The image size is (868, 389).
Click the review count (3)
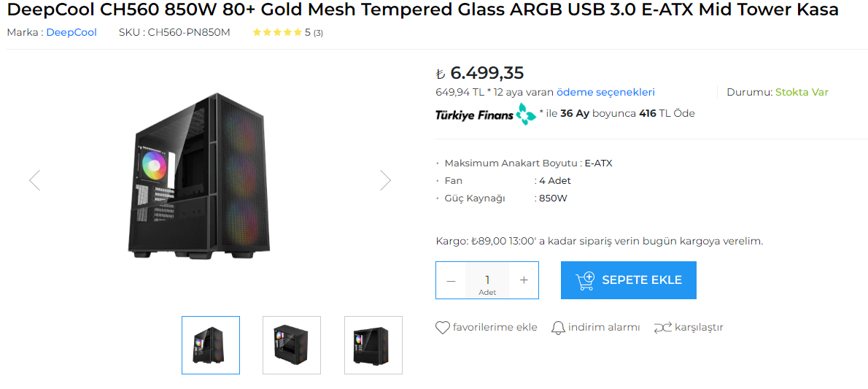point(319,33)
